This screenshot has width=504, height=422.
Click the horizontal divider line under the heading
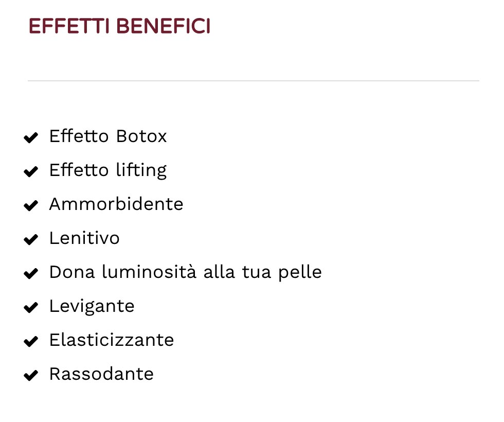click(x=253, y=81)
